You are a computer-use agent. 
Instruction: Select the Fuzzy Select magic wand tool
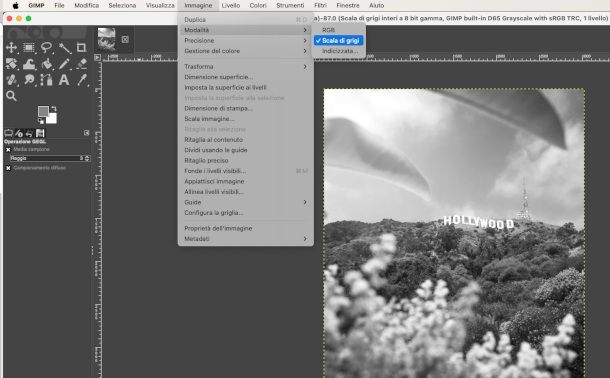(x=64, y=47)
